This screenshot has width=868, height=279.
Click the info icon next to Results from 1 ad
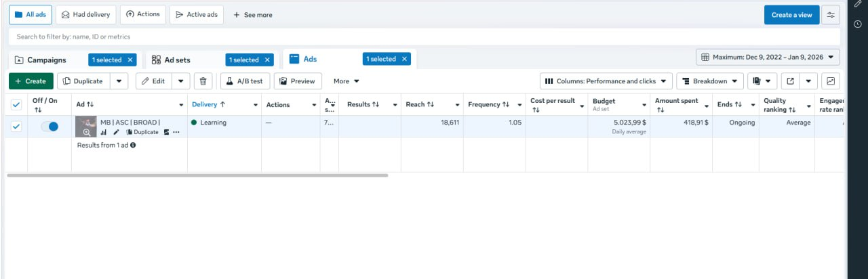pyautogui.click(x=133, y=145)
